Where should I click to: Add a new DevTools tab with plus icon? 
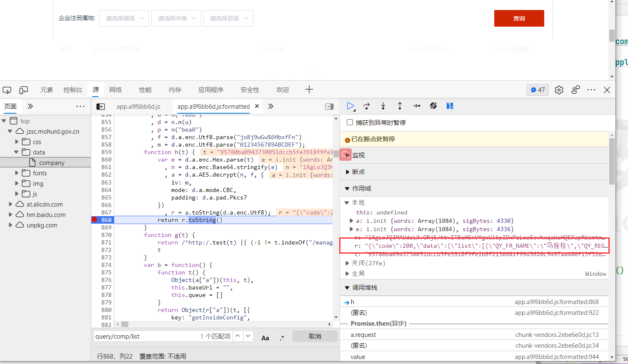click(309, 90)
